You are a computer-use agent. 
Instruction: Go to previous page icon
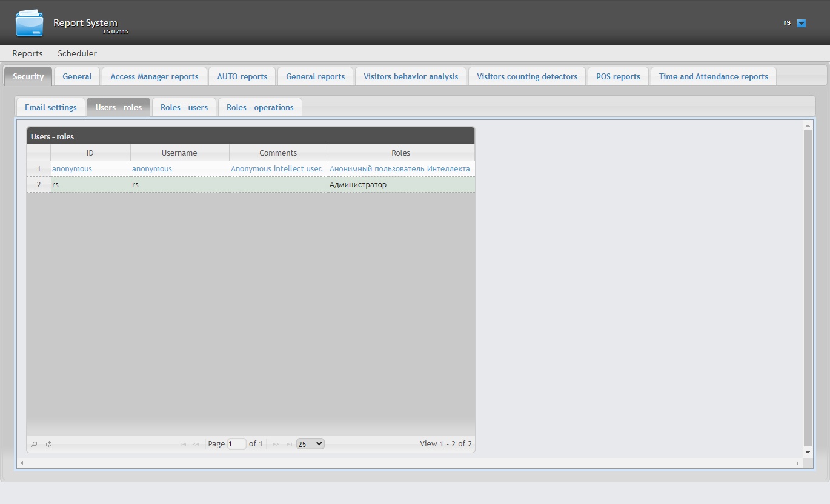[196, 444]
